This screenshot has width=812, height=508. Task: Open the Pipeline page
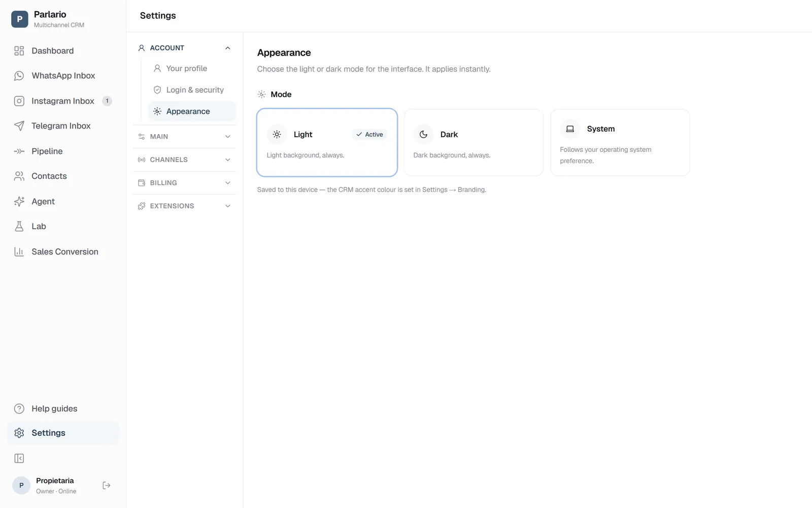[x=63, y=151]
